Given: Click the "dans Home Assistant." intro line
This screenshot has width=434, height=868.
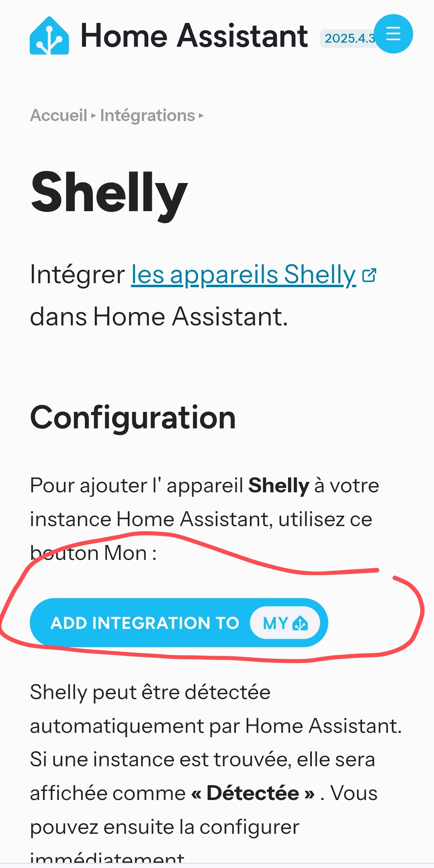Looking at the screenshot, I should coord(159,317).
